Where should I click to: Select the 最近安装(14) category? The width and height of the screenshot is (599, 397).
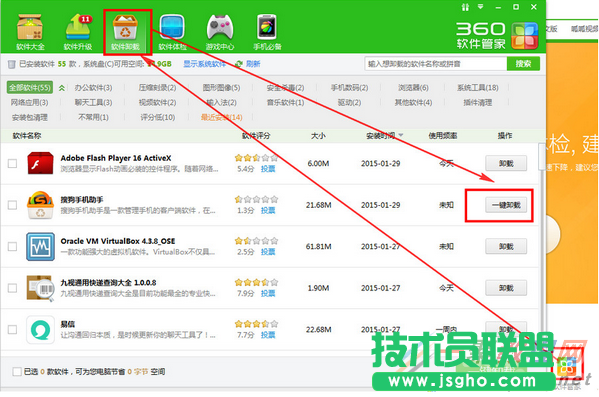pos(221,117)
